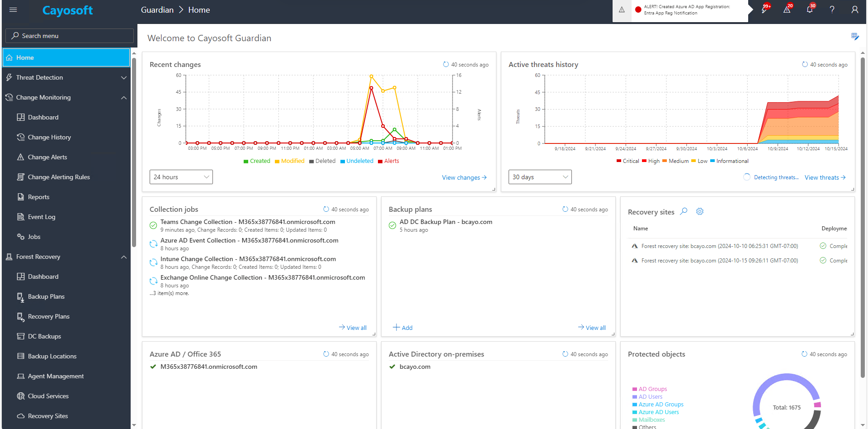The height and width of the screenshot is (429, 868).
Task: Click the warning triangle beside the alert banner
Action: point(622,10)
